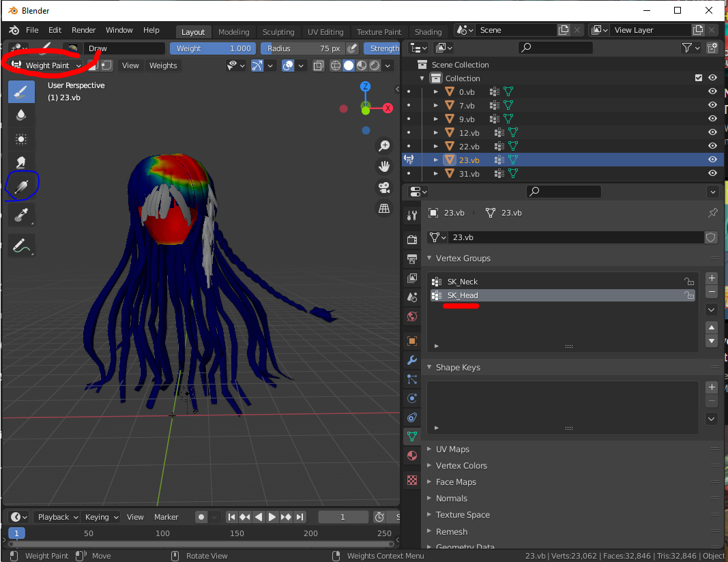Expand the UV Maps panel
This screenshot has height=562, width=728.
[429, 449]
